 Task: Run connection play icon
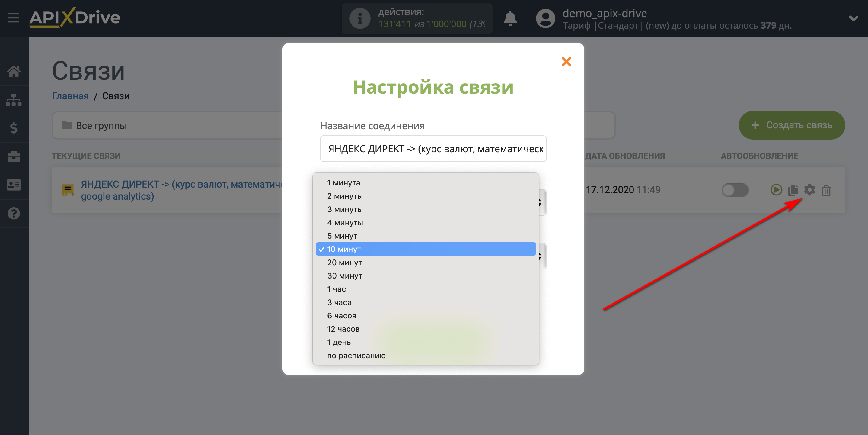776,190
